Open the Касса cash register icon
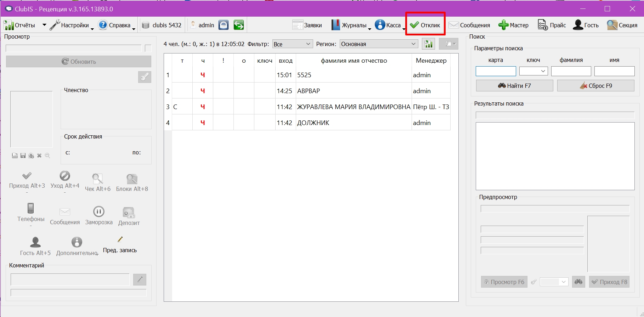This screenshot has width=644, height=317. click(380, 25)
